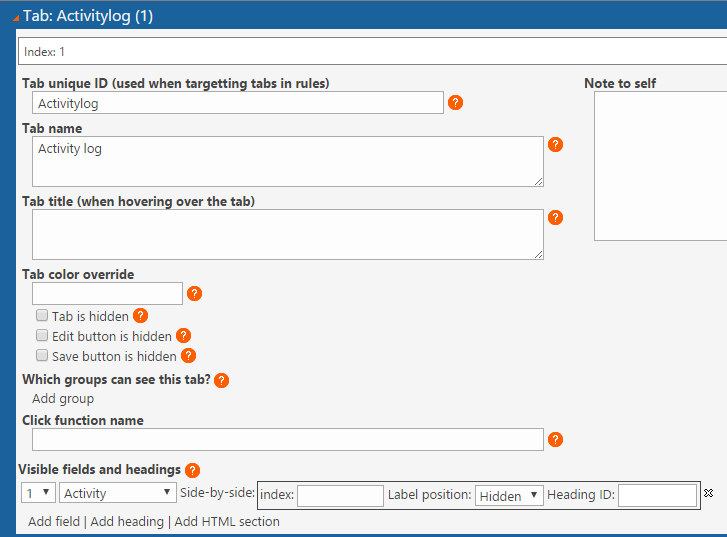Show help for Visible fields and headings
727x537 pixels.
point(192,470)
